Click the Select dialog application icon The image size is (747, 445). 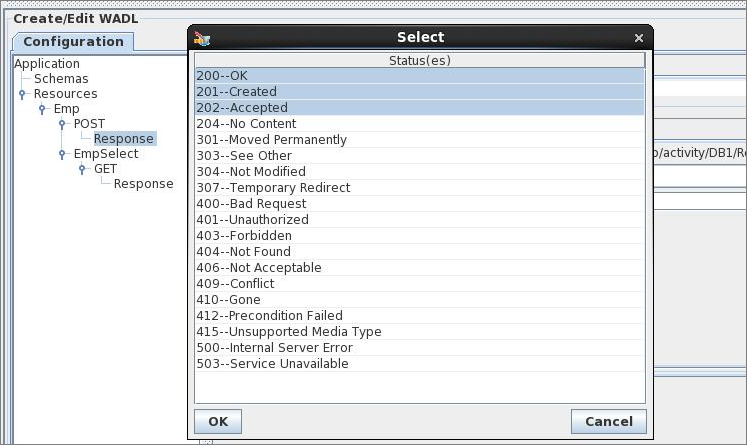[x=202, y=38]
